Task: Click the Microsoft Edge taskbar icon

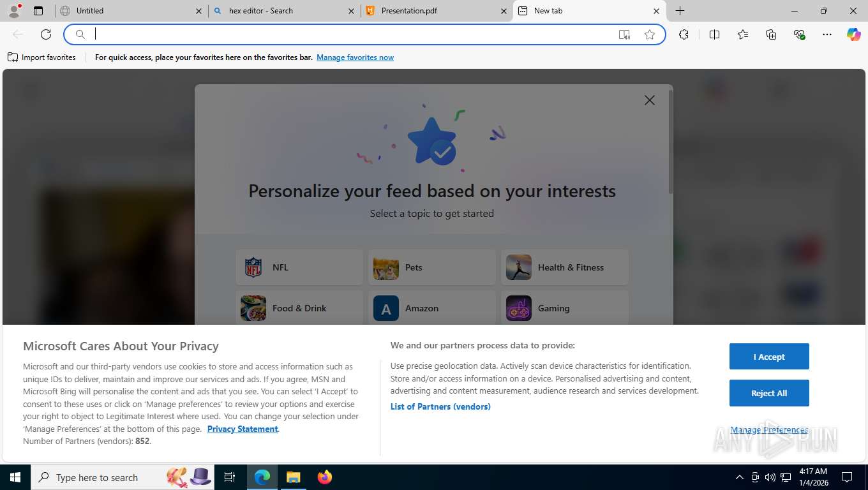Action: tap(262, 477)
